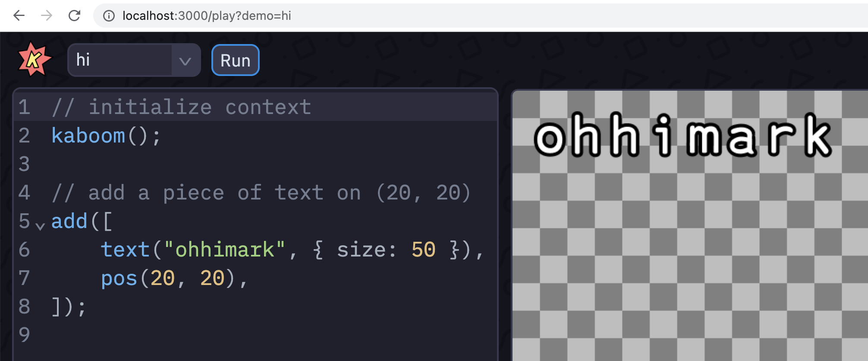Viewport: 868px width, 361px height.
Task: Click the comment "// initialize context" on line 1
Action: click(181, 107)
